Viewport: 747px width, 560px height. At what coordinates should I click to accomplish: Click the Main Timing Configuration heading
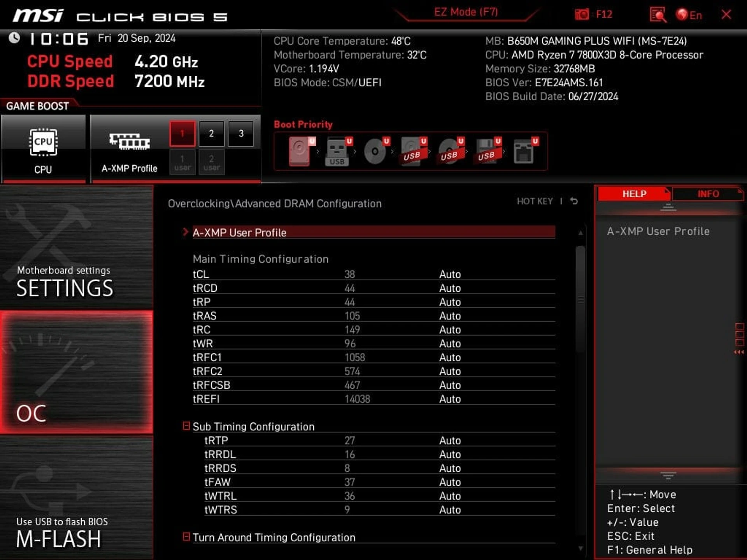pyautogui.click(x=260, y=259)
